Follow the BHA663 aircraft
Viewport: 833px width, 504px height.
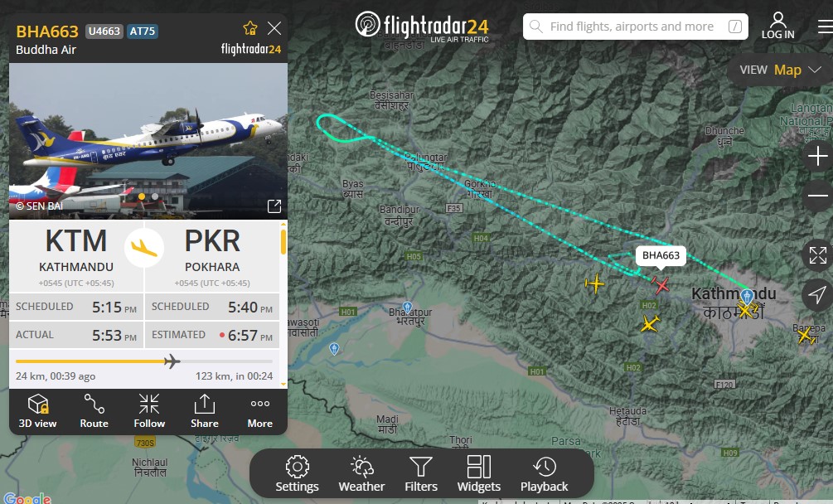point(149,412)
